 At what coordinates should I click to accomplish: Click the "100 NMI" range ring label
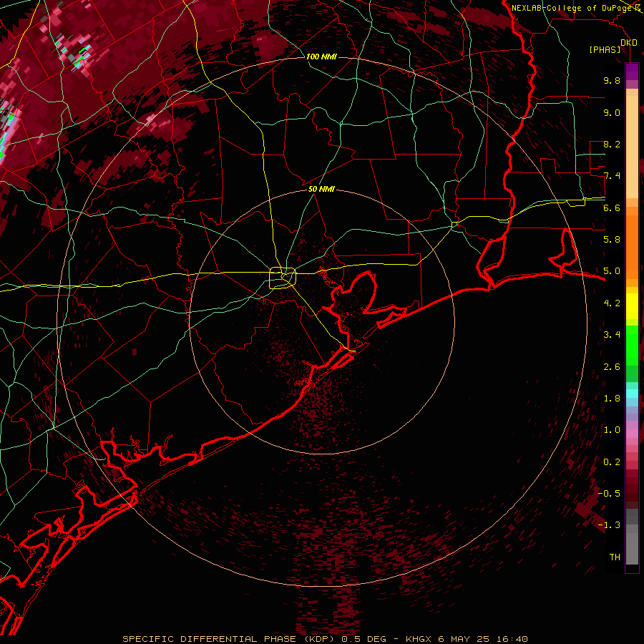click(x=321, y=57)
